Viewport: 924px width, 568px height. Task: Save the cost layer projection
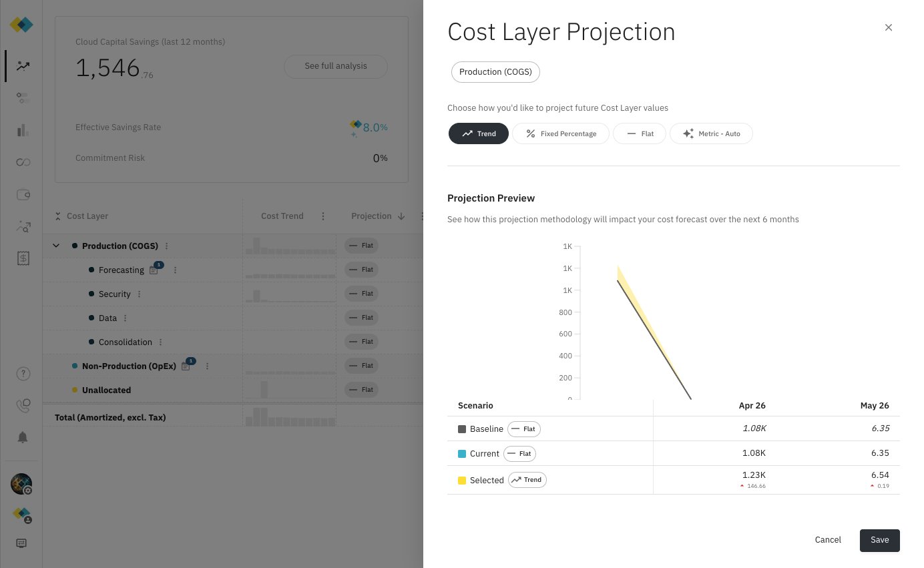click(x=879, y=540)
